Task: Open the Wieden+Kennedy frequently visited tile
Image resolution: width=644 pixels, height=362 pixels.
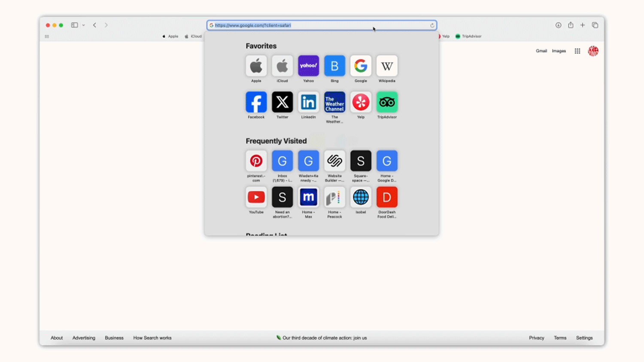Action: click(x=309, y=161)
